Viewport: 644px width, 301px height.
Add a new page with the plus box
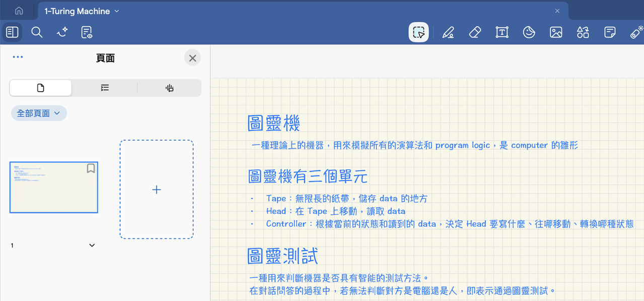pyautogui.click(x=157, y=190)
